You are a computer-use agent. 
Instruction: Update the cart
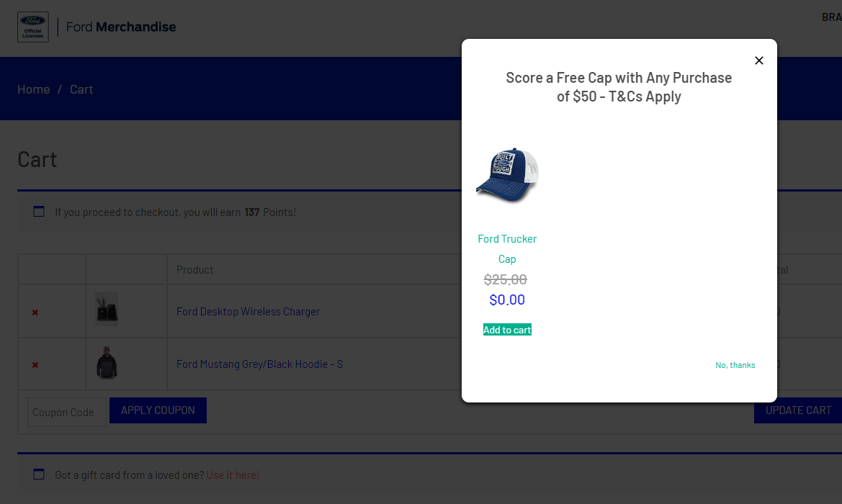pyautogui.click(x=798, y=410)
